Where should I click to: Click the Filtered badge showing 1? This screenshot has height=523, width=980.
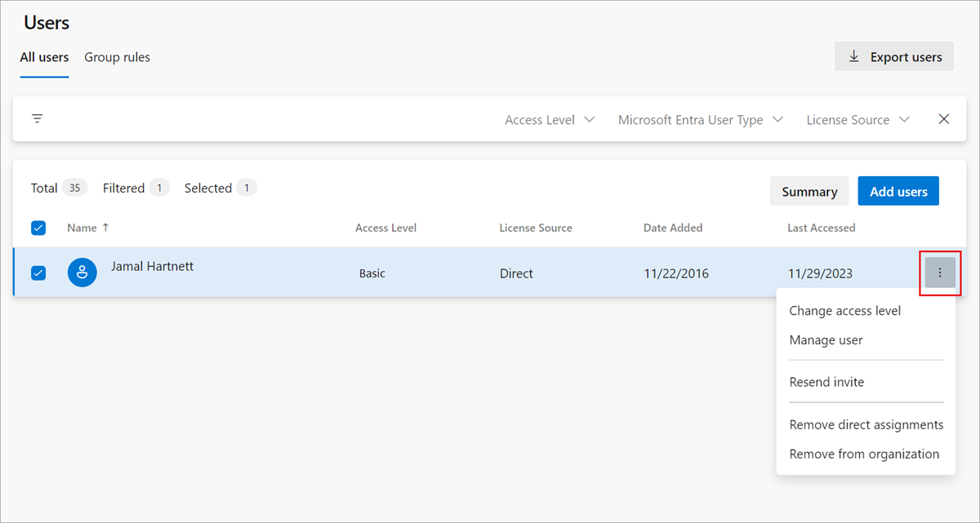point(161,188)
